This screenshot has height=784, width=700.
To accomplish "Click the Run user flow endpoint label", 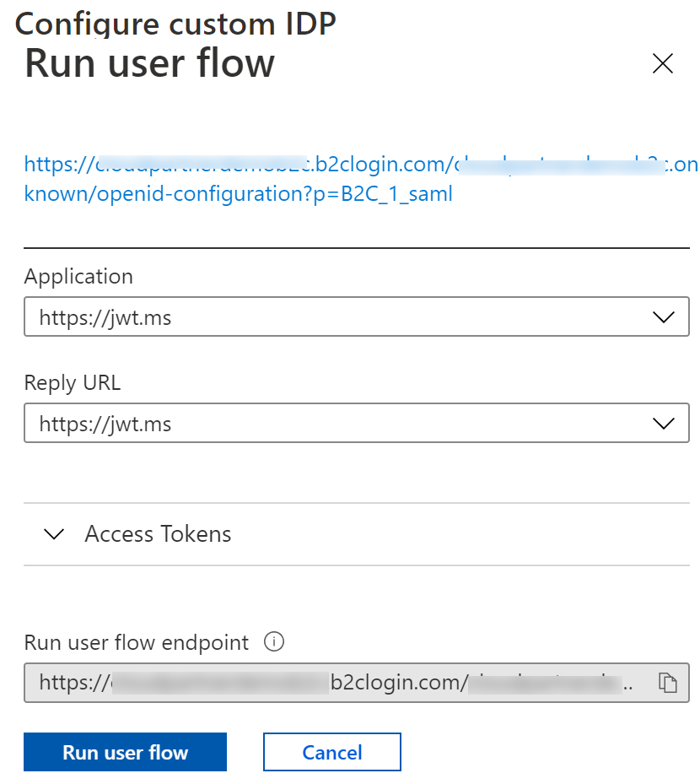I will tap(137, 642).
